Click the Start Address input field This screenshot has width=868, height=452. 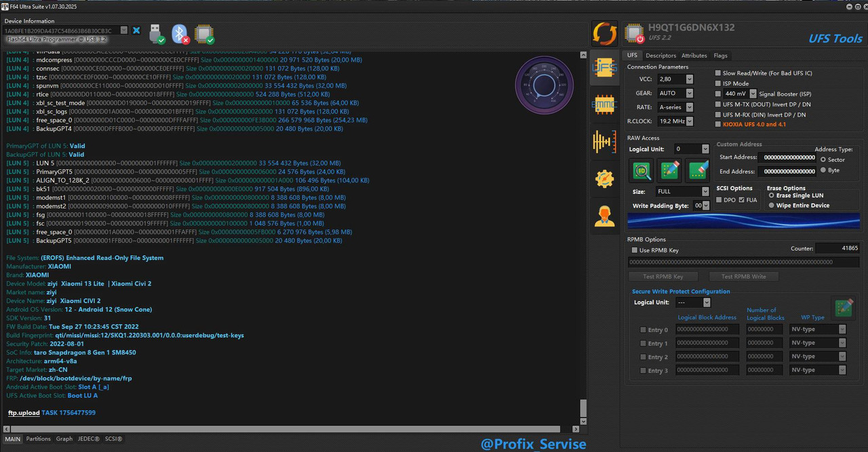pos(787,157)
